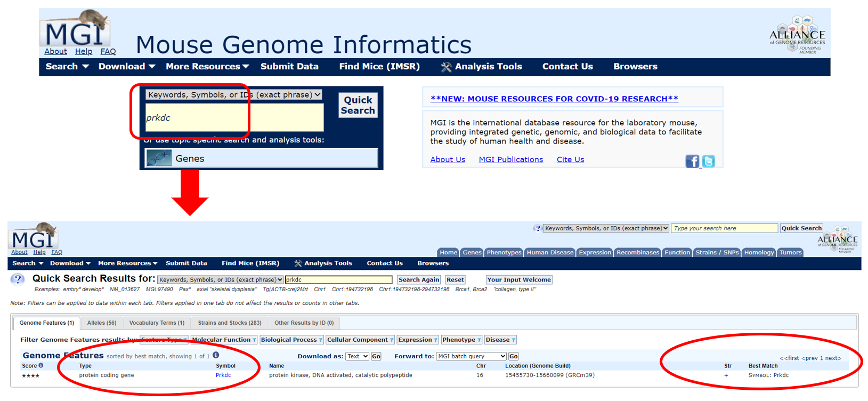
Task: Switch to the Alleles (56) tab
Action: [102, 323]
